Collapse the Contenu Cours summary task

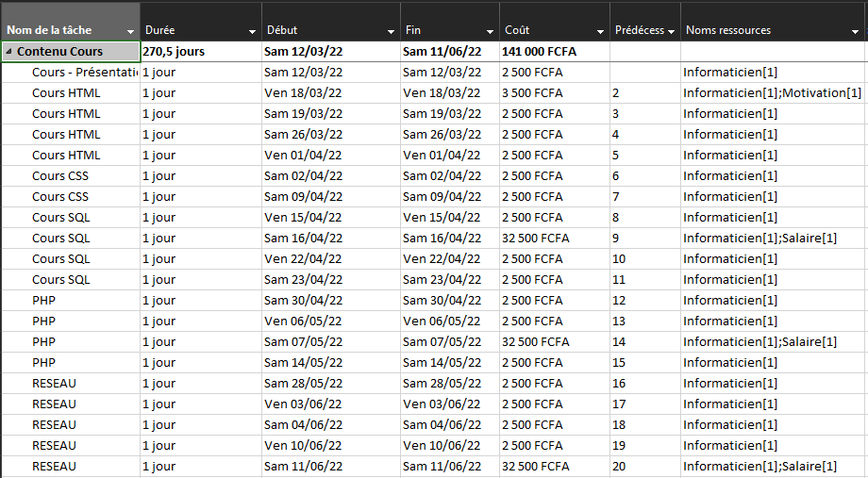point(8,52)
